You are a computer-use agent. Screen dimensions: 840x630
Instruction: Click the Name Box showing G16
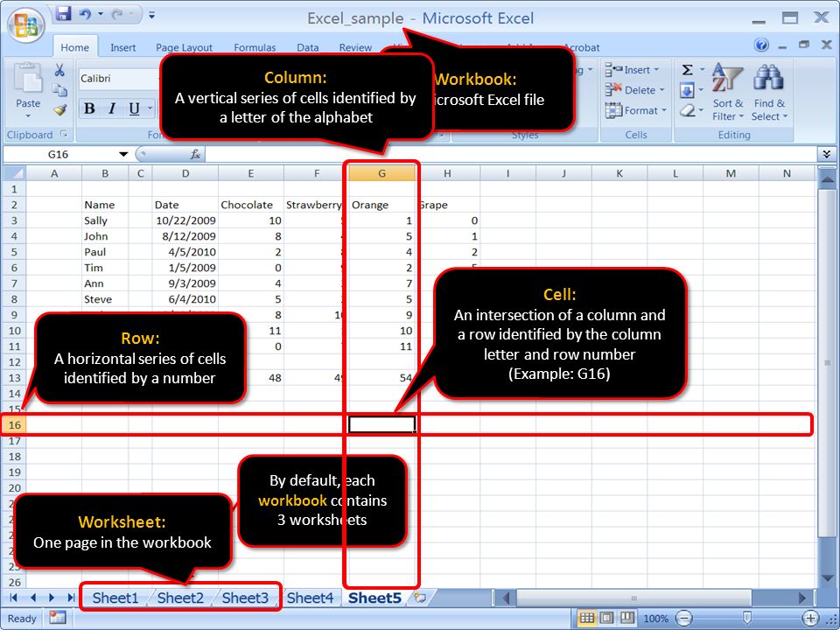coord(59,154)
